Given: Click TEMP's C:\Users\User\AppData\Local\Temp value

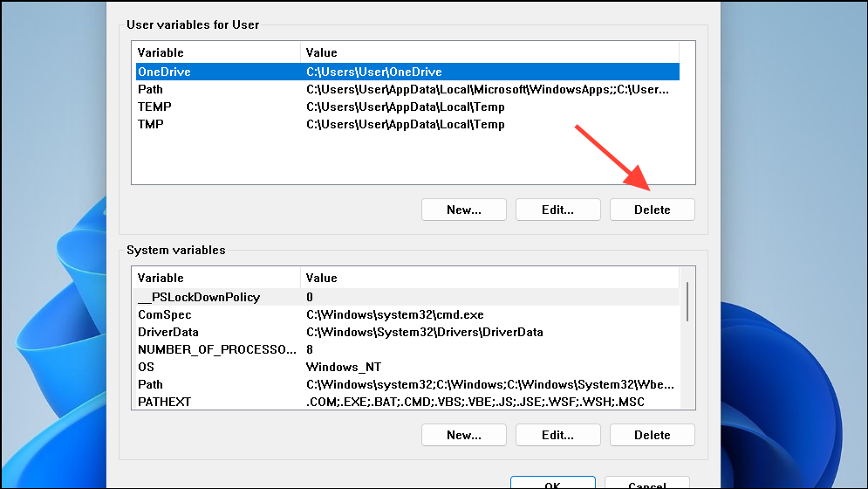Looking at the screenshot, I should pos(406,107).
